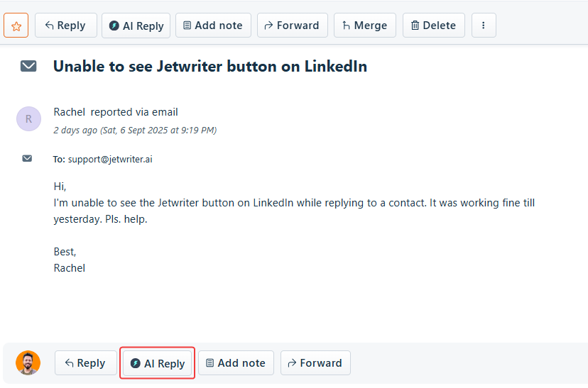
Task: Click the ticket subject heading
Action: pyautogui.click(x=210, y=67)
